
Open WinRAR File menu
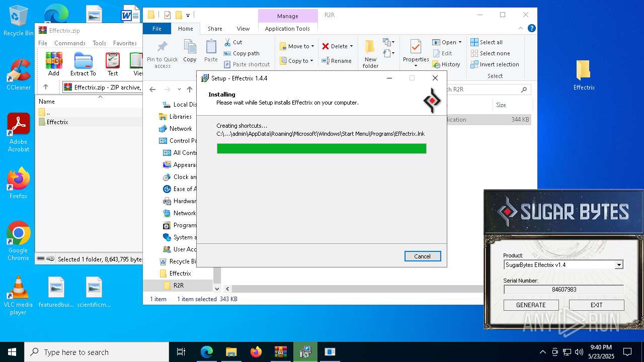[x=43, y=43]
